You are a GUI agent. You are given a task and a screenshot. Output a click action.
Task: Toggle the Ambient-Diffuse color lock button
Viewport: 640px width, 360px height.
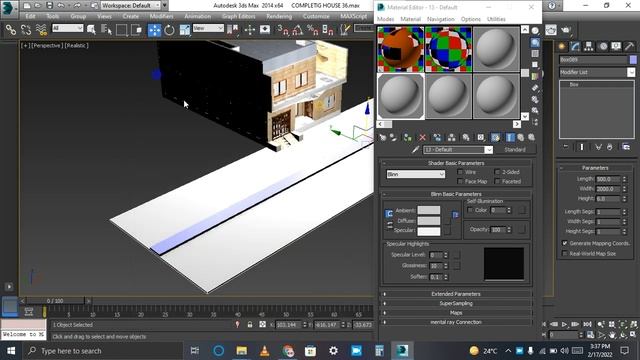pyautogui.click(x=389, y=213)
